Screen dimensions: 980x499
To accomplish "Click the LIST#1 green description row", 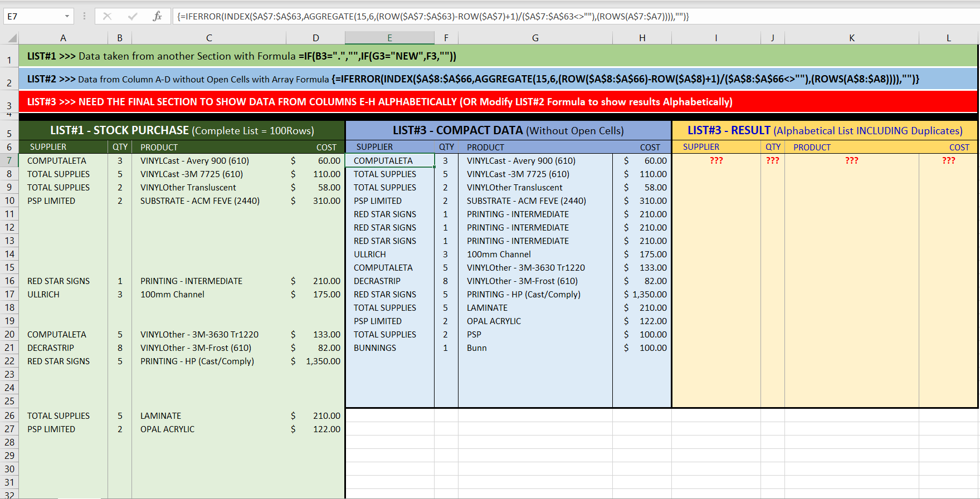I will coord(498,56).
